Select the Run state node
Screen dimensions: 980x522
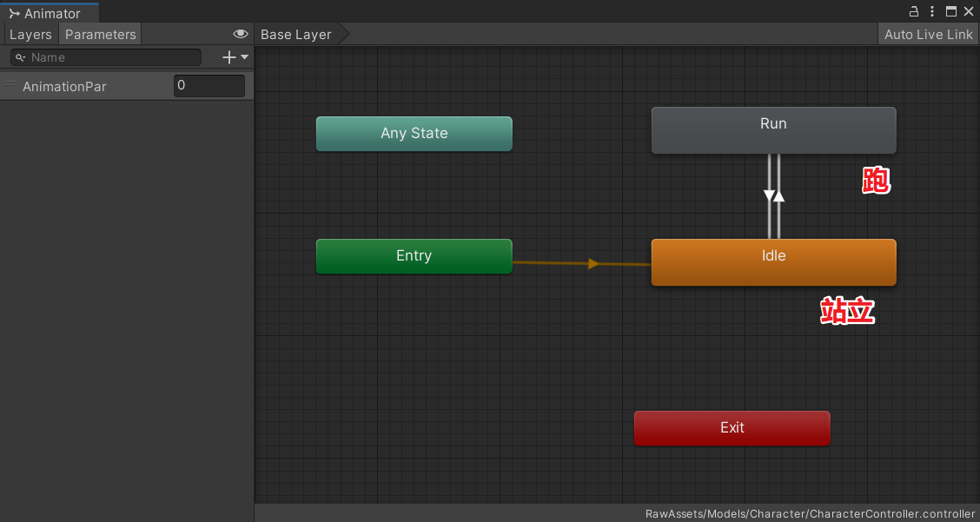coord(774,130)
